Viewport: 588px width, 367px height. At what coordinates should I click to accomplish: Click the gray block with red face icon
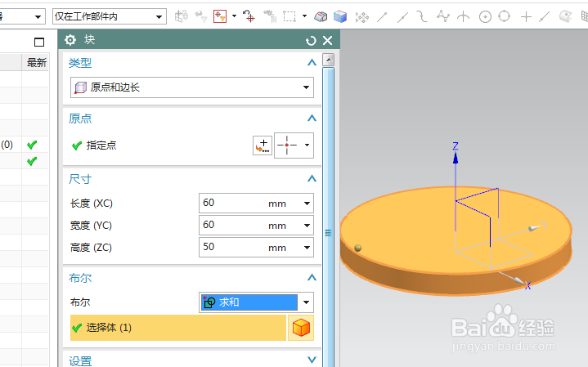(321, 16)
